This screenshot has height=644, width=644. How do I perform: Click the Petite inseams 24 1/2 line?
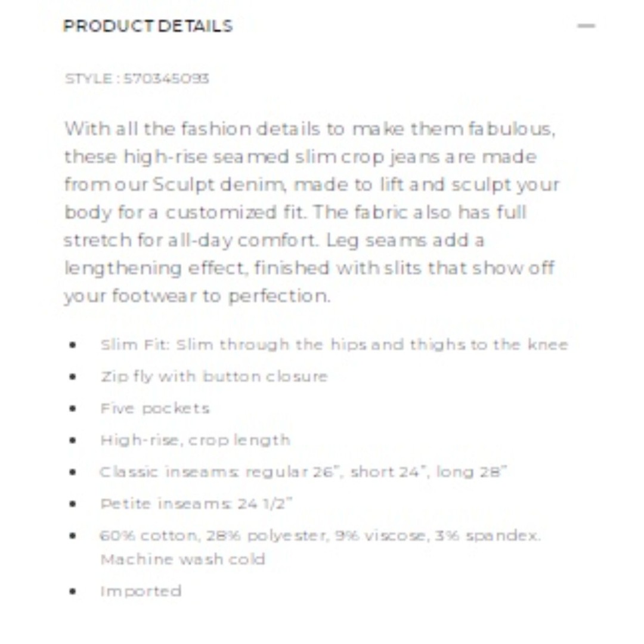(x=196, y=503)
